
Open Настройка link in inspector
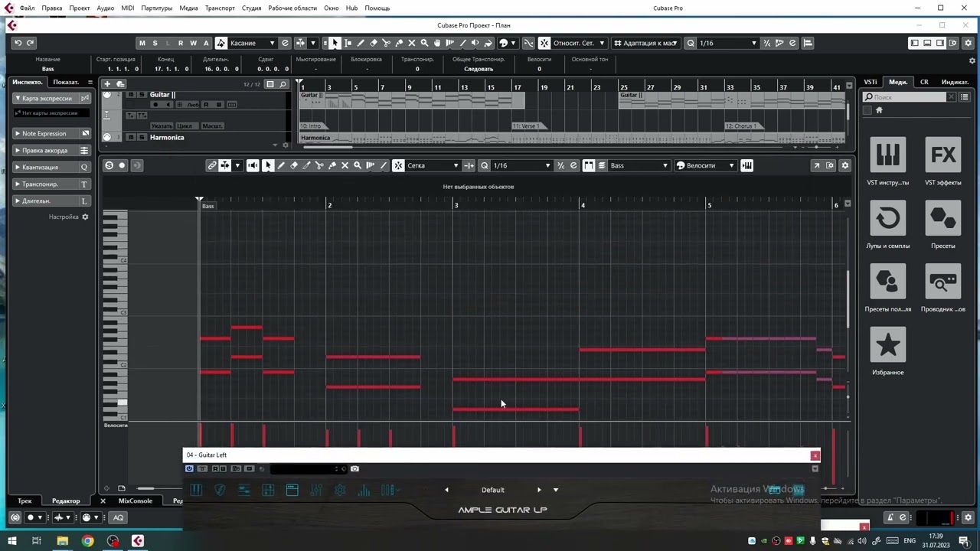click(68, 217)
